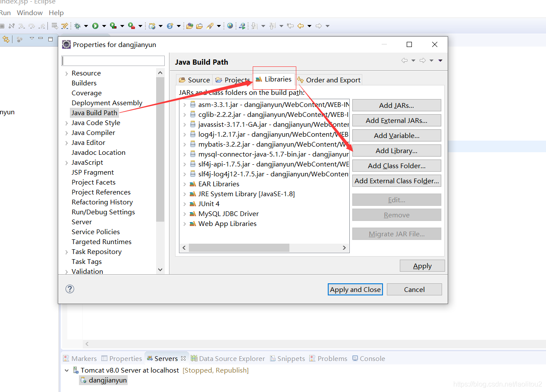Click the Add JARs... button

pos(397,105)
